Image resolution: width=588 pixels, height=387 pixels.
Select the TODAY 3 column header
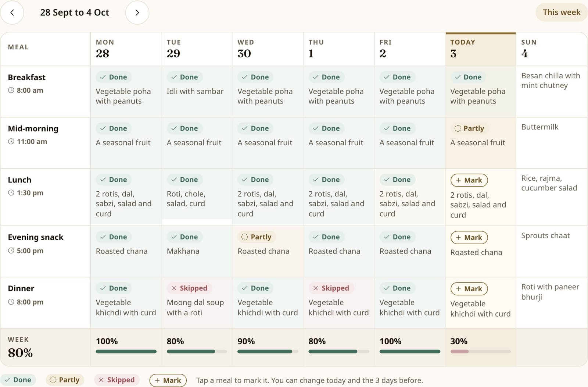click(x=481, y=49)
